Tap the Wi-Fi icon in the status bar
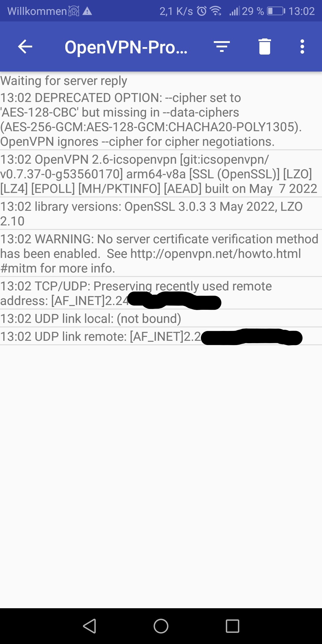This screenshot has height=644, width=322. point(216,11)
